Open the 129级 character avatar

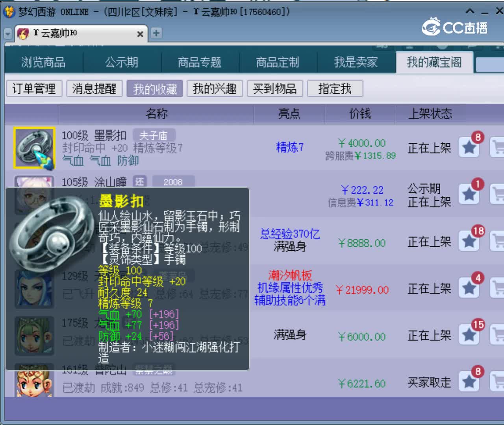[x=34, y=288]
